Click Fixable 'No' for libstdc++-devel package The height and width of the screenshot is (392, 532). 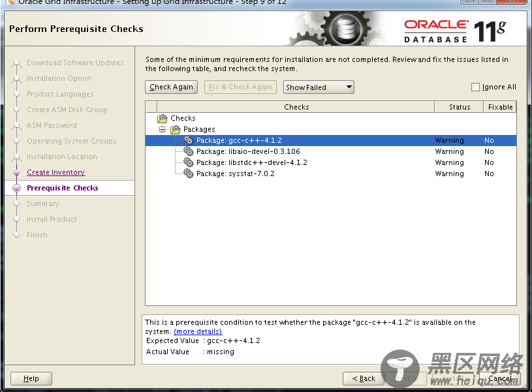[x=489, y=162]
